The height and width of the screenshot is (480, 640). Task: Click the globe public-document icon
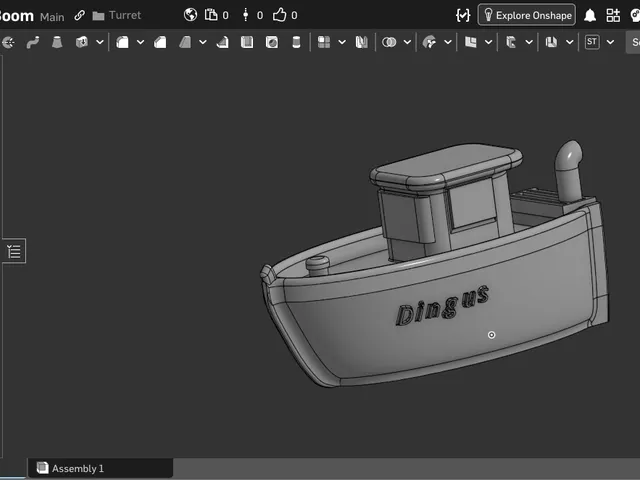point(191,15)
